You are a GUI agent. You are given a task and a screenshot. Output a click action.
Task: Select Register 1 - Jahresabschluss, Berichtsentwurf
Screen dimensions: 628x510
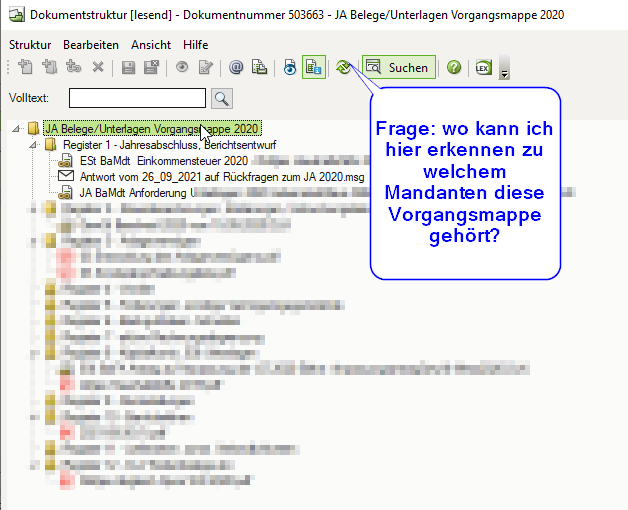point(169,145)
